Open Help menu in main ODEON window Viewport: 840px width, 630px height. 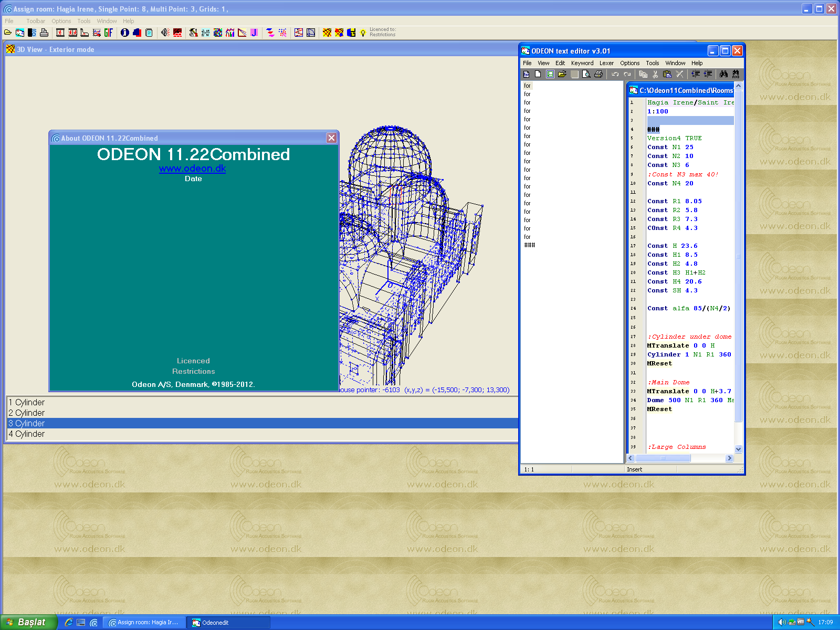coord(129,21)
